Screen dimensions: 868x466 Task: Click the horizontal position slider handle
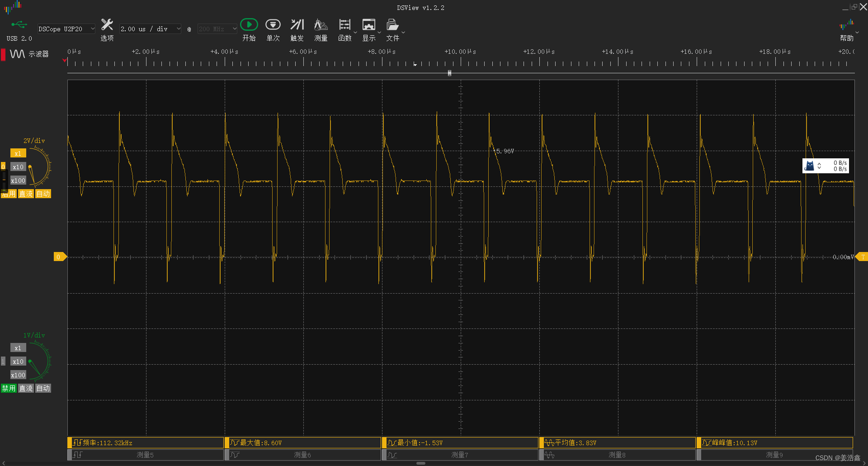449,73
